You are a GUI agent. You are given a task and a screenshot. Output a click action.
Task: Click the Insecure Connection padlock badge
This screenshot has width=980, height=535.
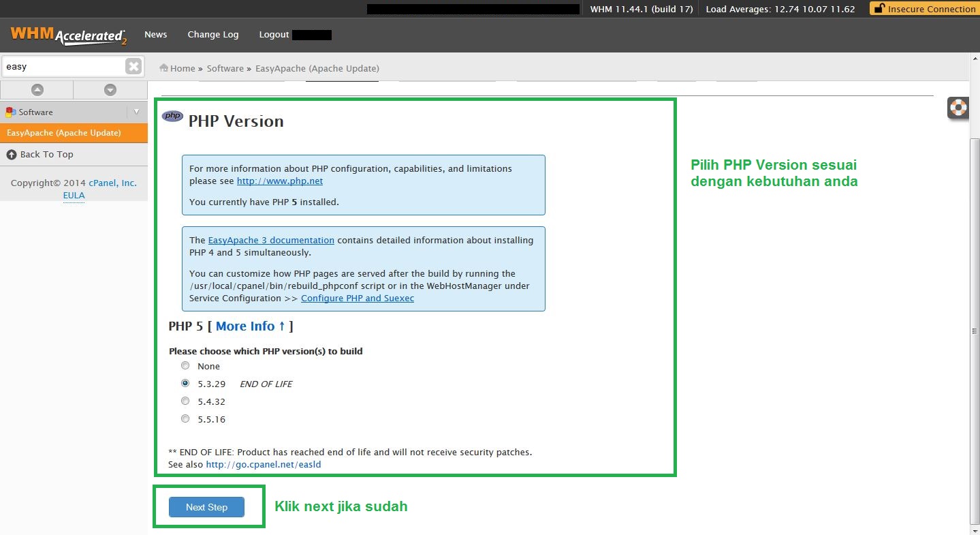click(x=923, y=9)
